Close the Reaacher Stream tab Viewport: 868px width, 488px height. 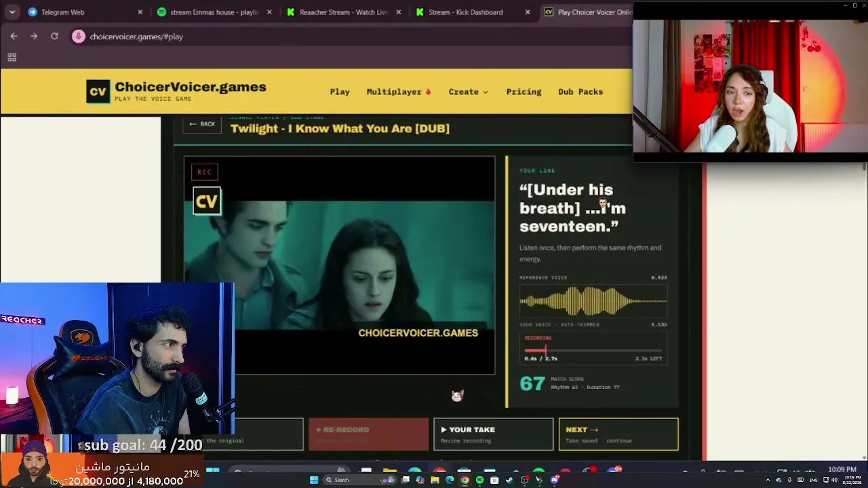pos(399,12)
